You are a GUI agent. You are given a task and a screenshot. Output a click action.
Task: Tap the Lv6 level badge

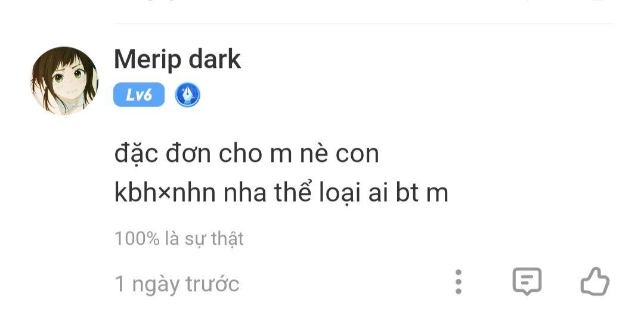139,95
